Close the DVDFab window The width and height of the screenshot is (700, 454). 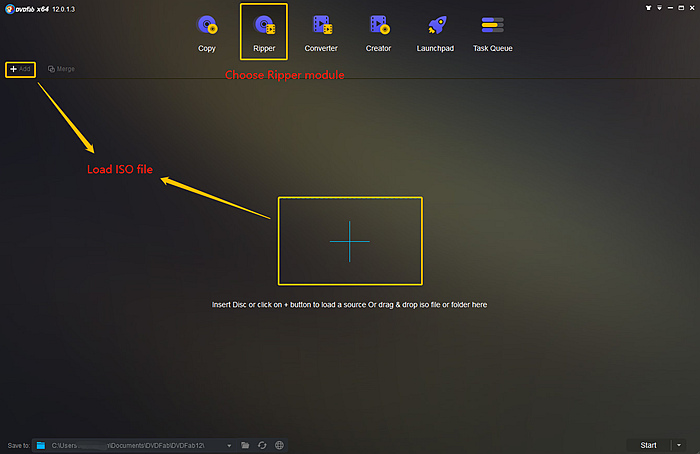point(692,8)
